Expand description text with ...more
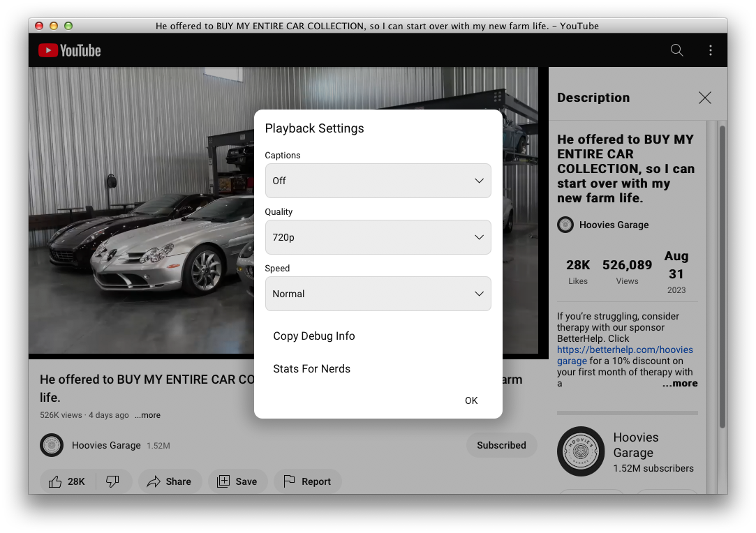The height and width of the screenshot is (533, 756). 679,383
